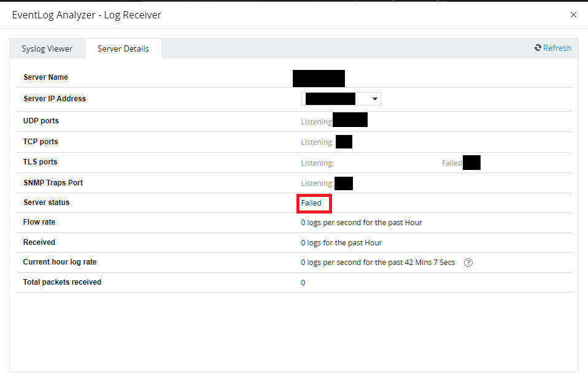Click the 'TCP ports' label
Viewport: 588px width, 381px height.
[x=41, y=142]
